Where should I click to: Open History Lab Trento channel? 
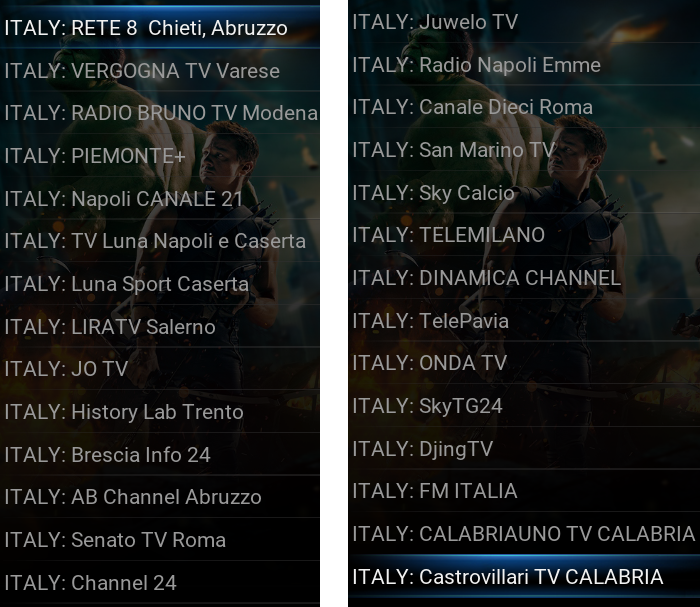coord(159,412)
